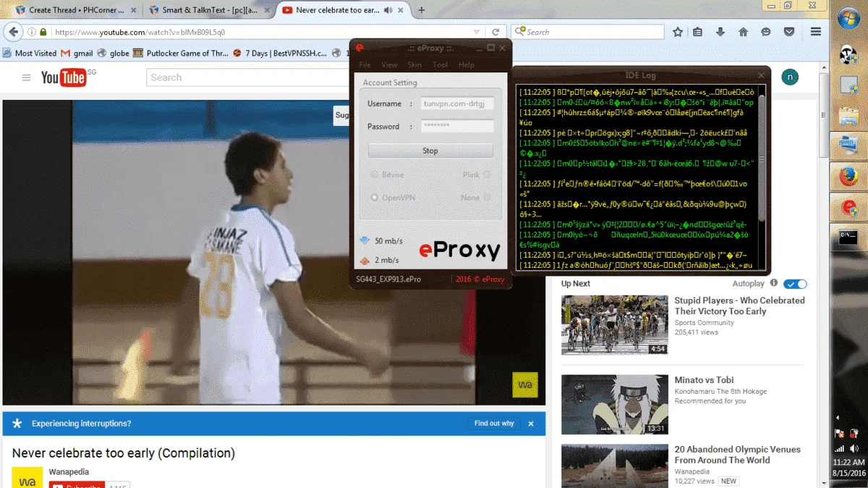Open Windows Start orb
Viewport: 868px width, 488px height.
click(848, 19)
